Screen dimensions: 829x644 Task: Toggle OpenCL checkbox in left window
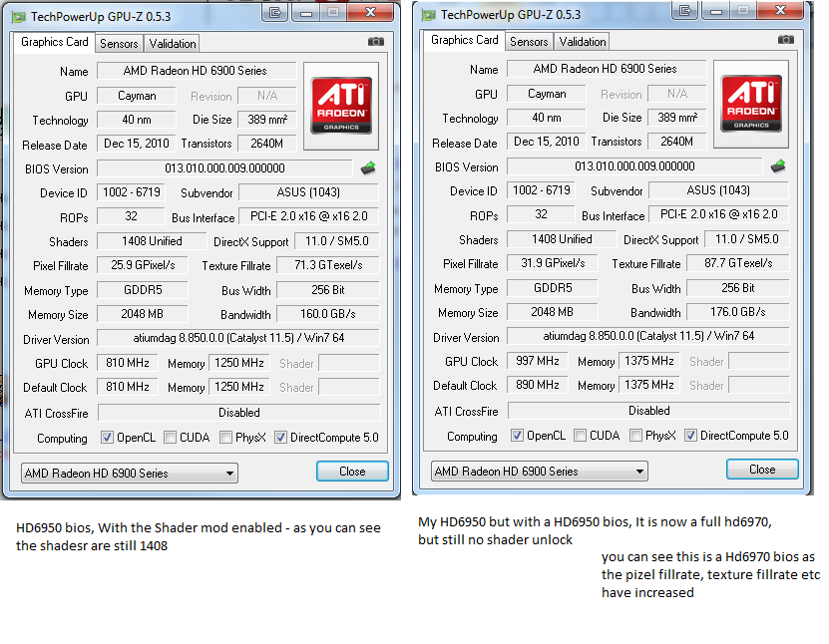(x=107, y=438)
